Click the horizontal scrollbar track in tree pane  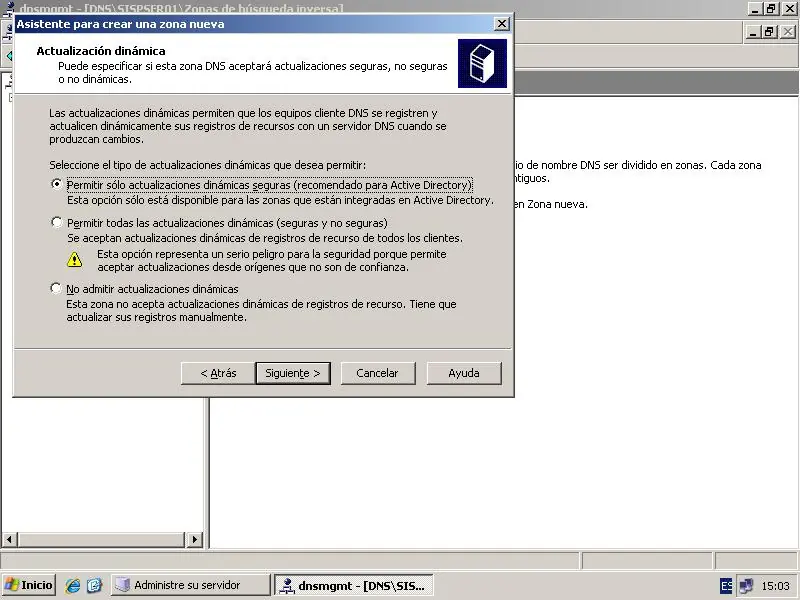(102, 539)
